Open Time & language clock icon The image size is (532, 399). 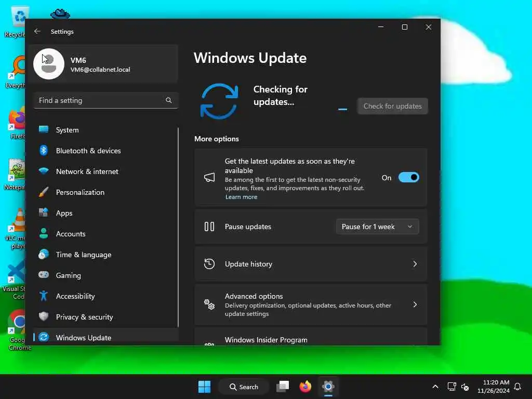[x=44, y=254]
